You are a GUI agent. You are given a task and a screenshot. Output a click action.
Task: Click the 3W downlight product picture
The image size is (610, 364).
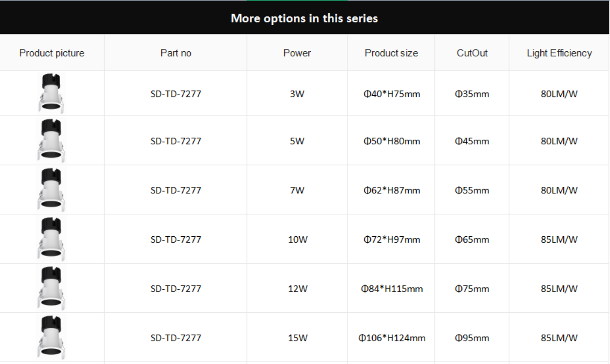pyautogui.click(x=51, y=93)
